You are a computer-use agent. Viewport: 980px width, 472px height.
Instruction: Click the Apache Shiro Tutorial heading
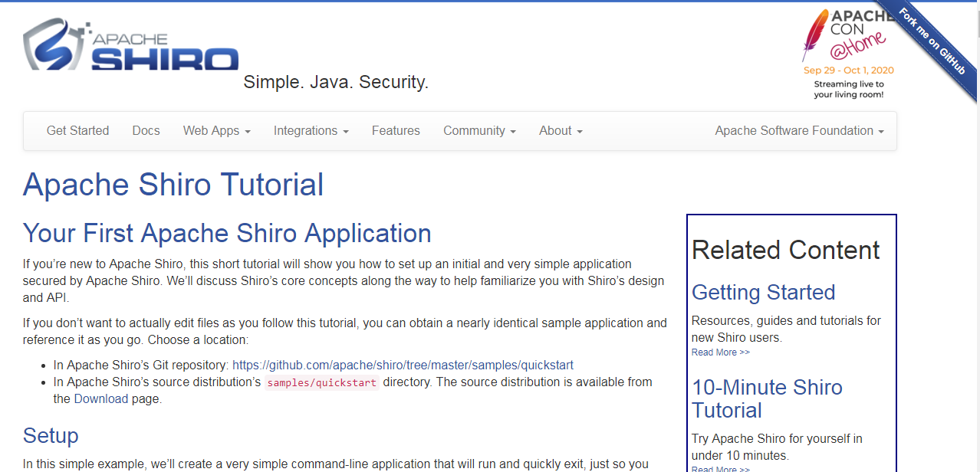(x=173, y=185)
